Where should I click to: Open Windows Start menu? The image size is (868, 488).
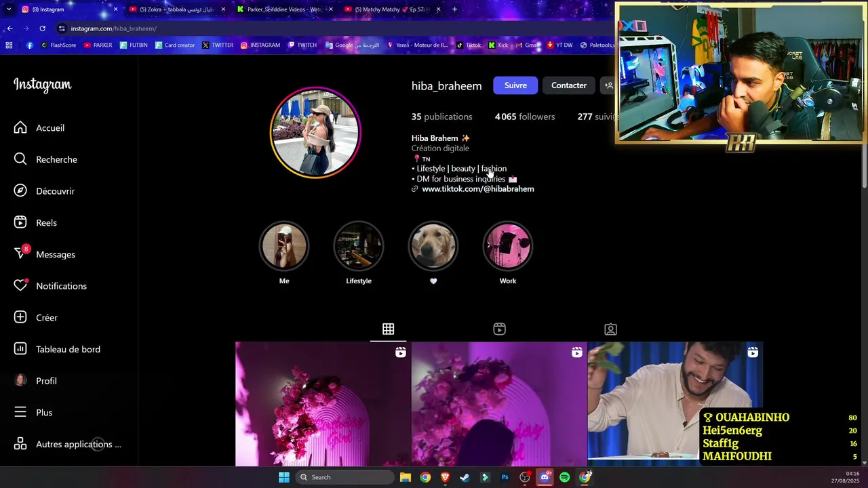pyautogui.click(x=284, y=477)
